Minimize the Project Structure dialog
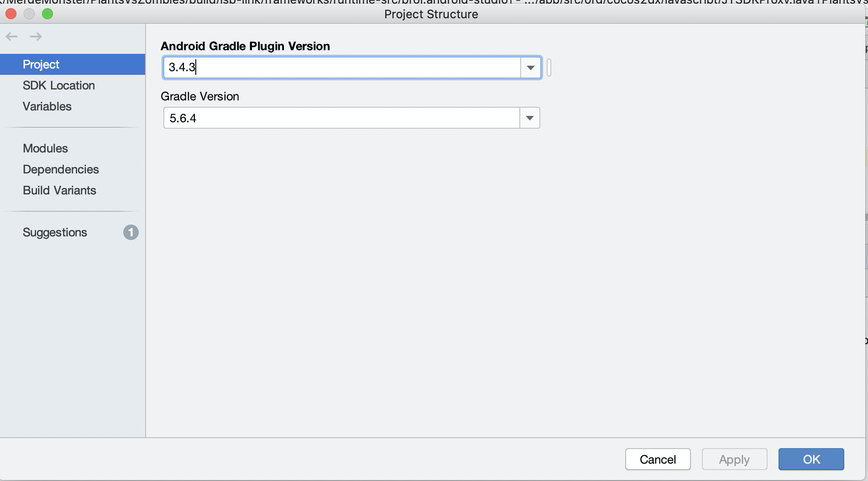The image size is (868, 481). [x=29, y=14]
